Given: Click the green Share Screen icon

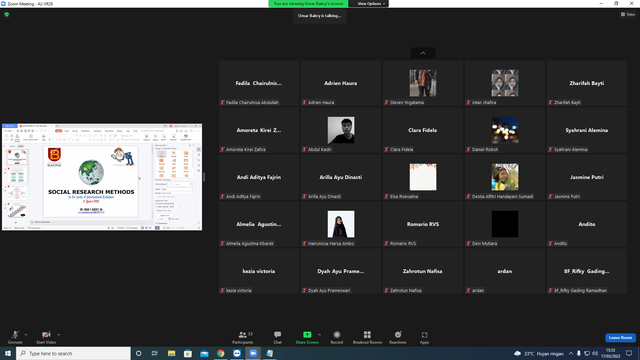Looking at the screenshot, I should point(307,335).
